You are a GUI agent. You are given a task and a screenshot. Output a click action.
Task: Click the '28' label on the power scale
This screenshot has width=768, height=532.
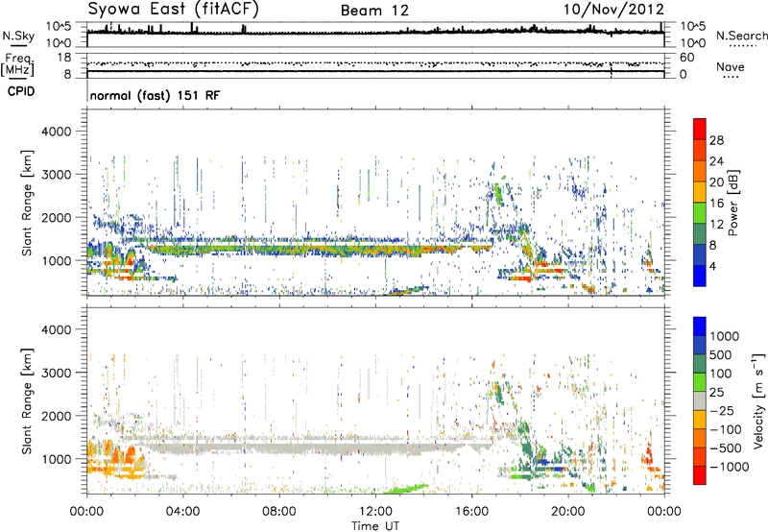pos(716,140)
